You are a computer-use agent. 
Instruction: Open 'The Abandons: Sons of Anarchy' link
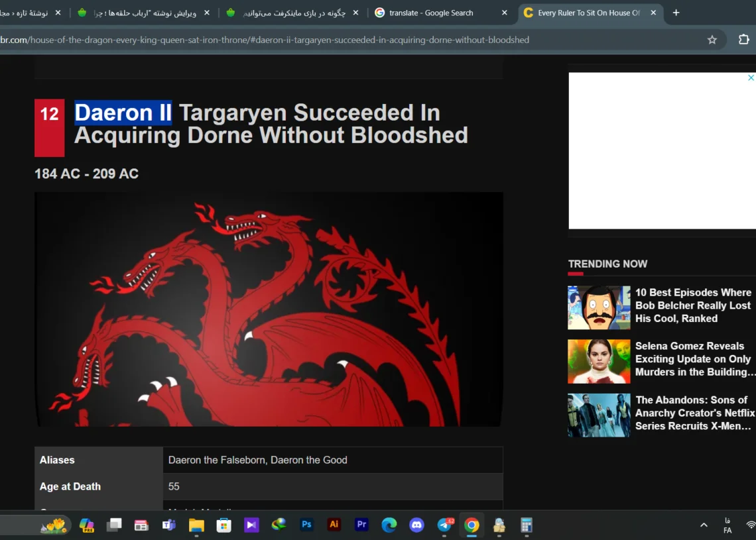(695, 413)
